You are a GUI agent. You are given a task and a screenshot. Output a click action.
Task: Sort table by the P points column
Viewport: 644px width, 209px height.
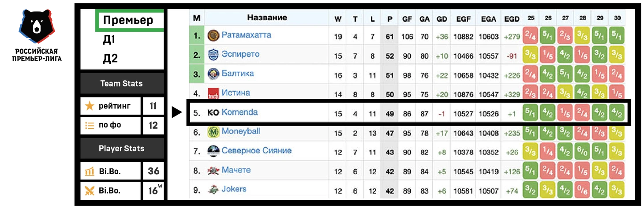[389, 19]
